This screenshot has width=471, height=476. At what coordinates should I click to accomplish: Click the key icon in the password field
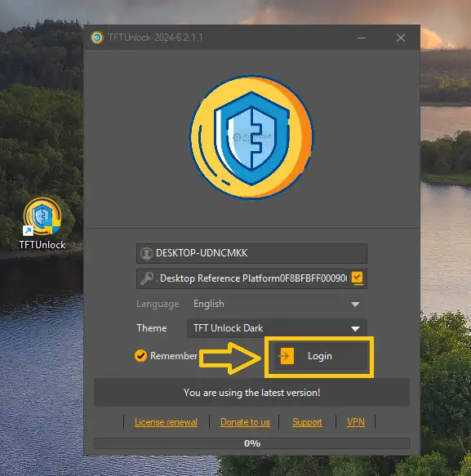point(147,278)
